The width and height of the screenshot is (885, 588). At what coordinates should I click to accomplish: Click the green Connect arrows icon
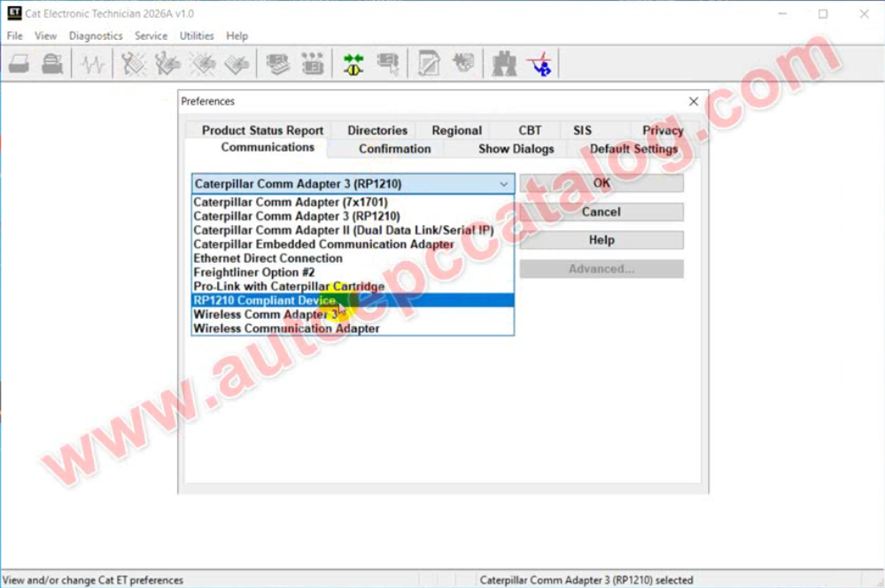pos(353,64)
